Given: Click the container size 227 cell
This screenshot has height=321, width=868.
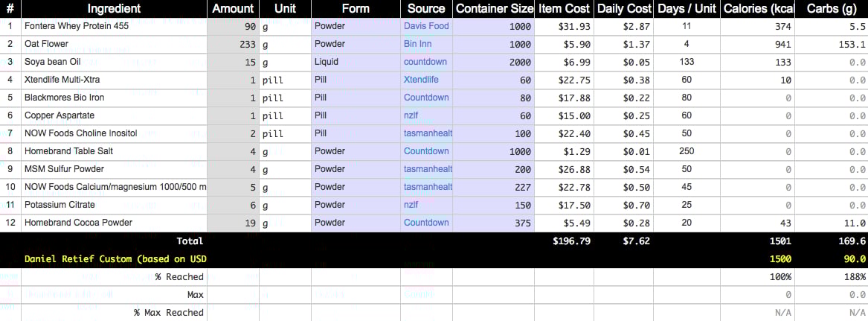Looking at the screenshot, I should pyautogui.click(x=492, y=187).
